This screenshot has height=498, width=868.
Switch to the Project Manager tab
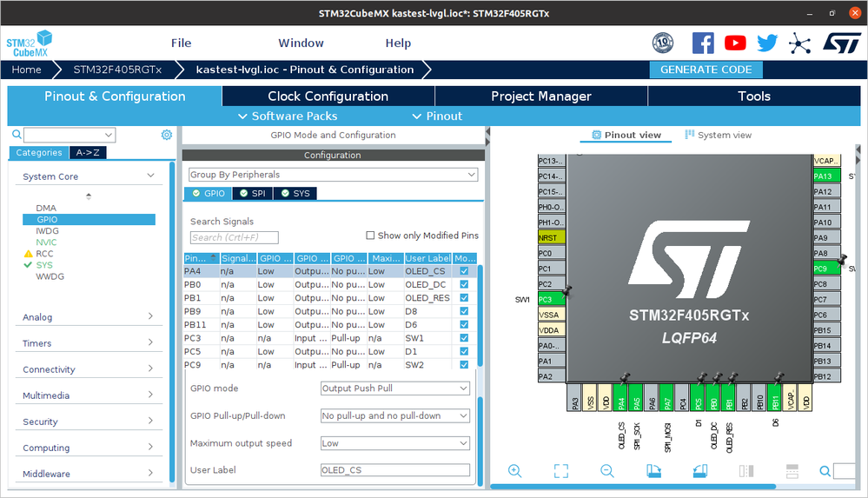point(541,96)
